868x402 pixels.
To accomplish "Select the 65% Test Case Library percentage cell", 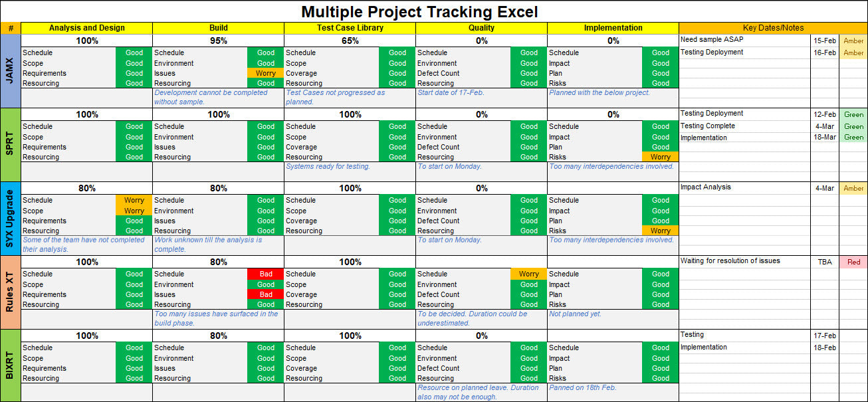I will click(349, 40).
